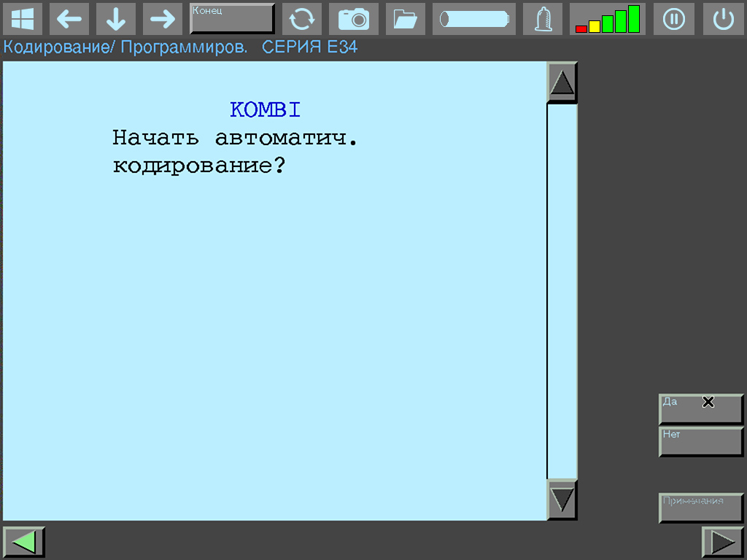
Task: Click the camera screenshot icon
Action: coord(354,19)
